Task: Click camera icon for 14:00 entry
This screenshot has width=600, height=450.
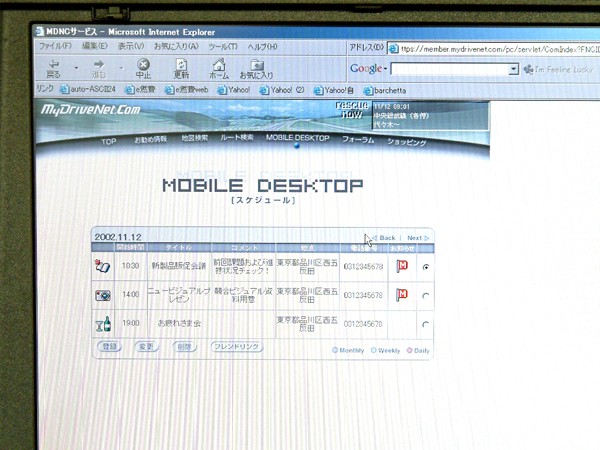Action: pyautogui.click(x=103, y=295)
